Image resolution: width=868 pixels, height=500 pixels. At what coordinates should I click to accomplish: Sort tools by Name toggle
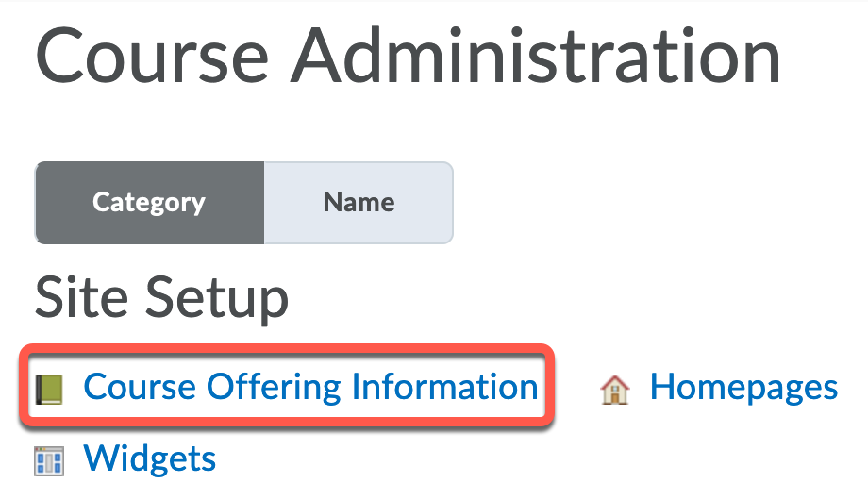coord(359,203)
